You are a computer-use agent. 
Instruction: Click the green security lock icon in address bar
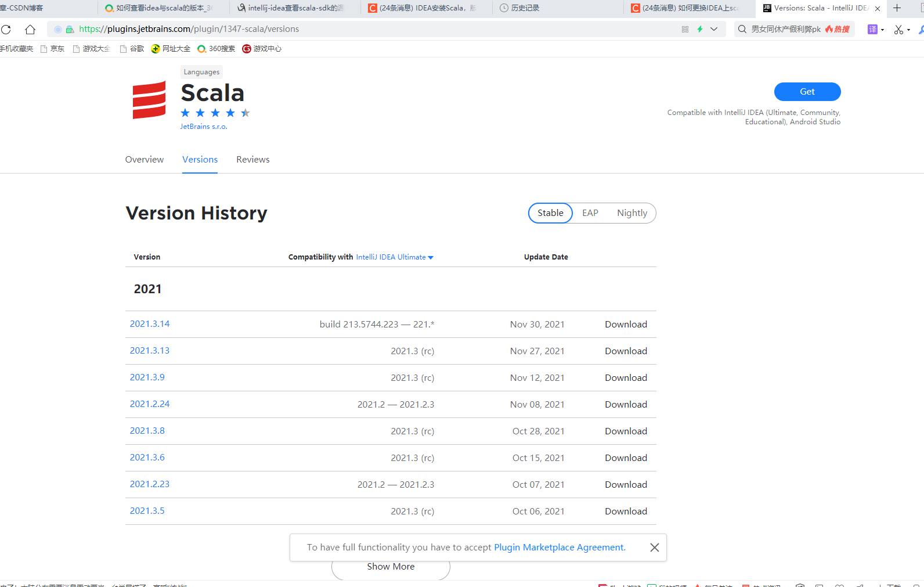click(x=70, y=29)
